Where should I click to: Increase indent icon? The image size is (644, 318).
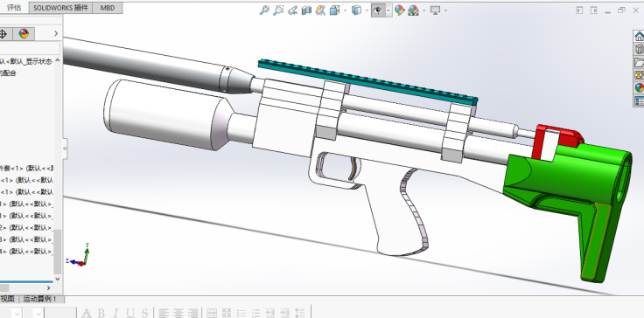pyautogui.click(x=284, y=313)
